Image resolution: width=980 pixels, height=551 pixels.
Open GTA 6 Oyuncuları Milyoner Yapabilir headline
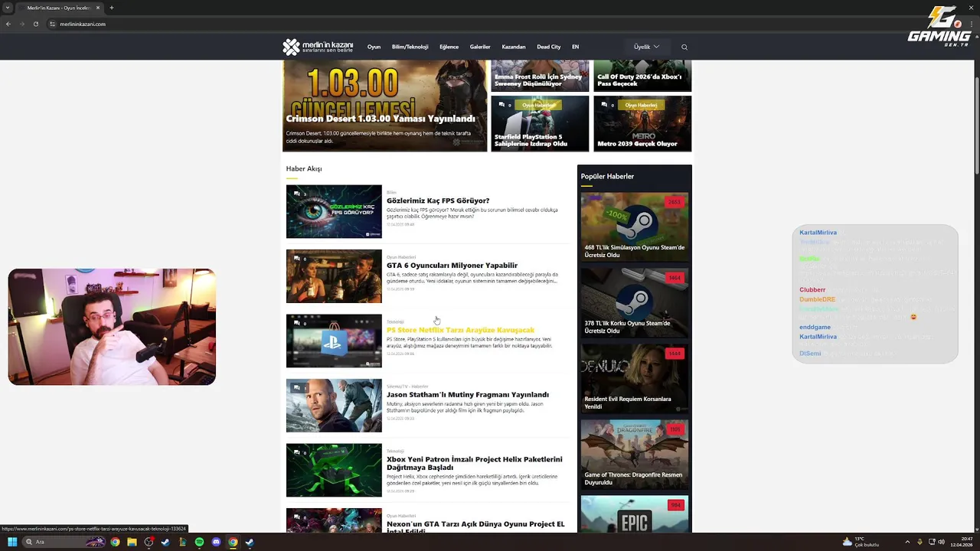[x=452, y=266]
